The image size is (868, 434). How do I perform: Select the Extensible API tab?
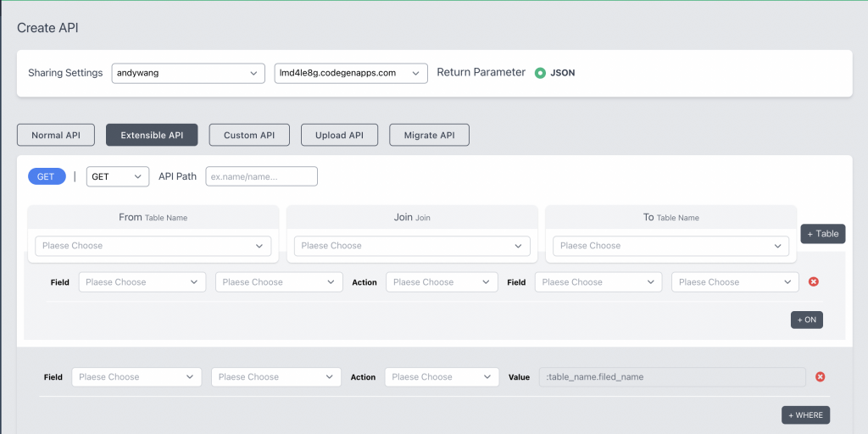(x=152, y=135)
